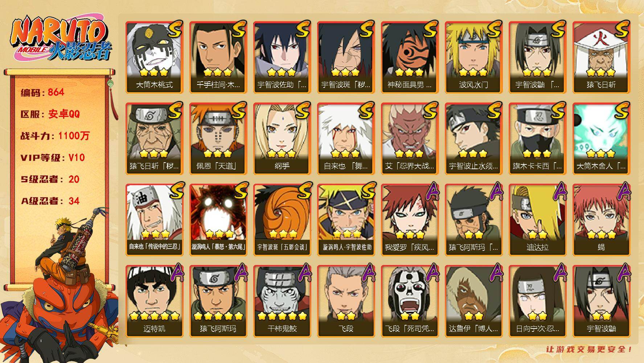This screenshot has height=363, width=644.
Task: Click the 战斗力 1100万 stat line
Action: (x=55, y=136)
